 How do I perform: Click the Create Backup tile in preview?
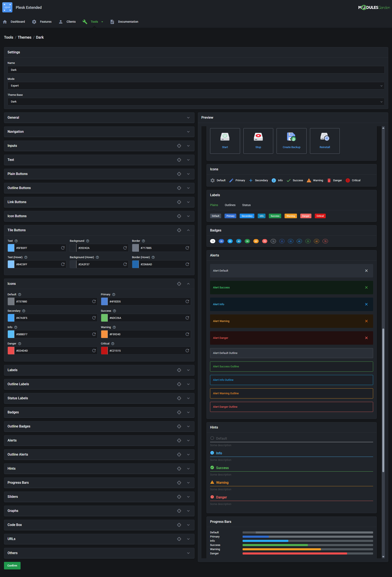[x=291, y=141]
